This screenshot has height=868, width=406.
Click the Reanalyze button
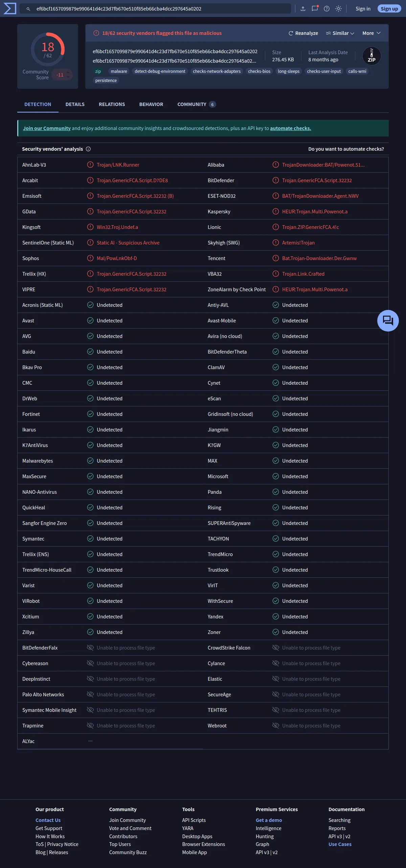click(303, 33)
